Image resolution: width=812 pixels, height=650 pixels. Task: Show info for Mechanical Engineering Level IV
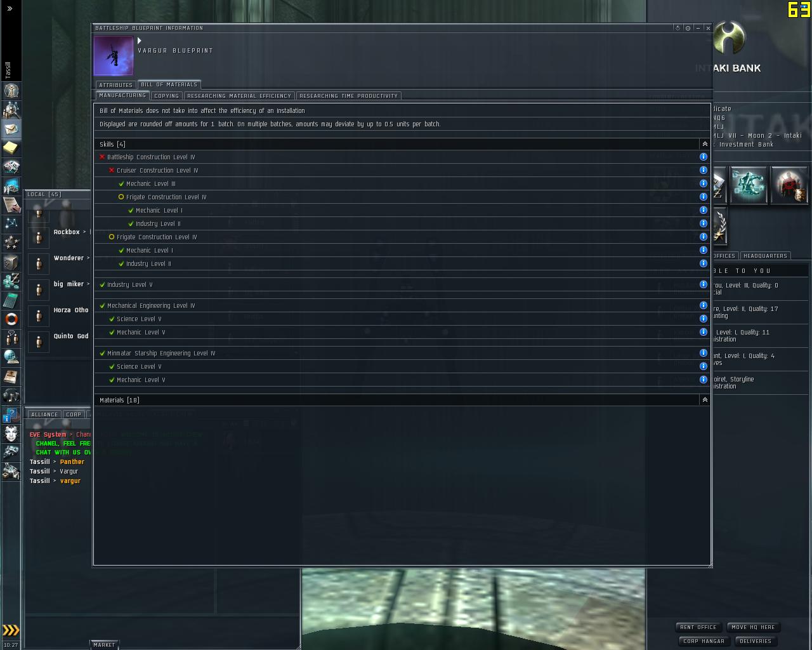point(703,305)
